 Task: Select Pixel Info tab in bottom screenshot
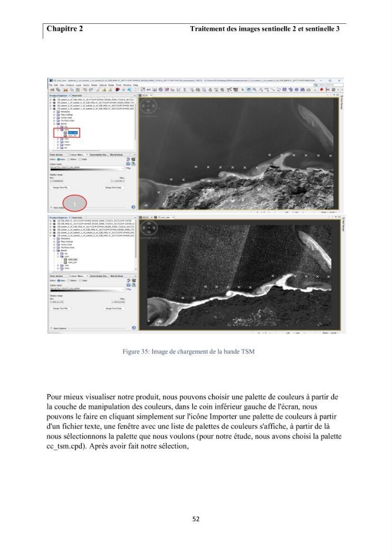[x=77, y=218]
